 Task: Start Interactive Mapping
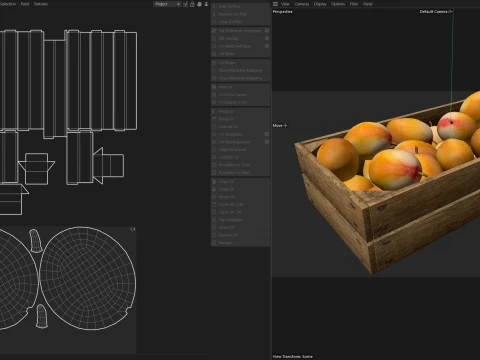[x=240, y=70]
